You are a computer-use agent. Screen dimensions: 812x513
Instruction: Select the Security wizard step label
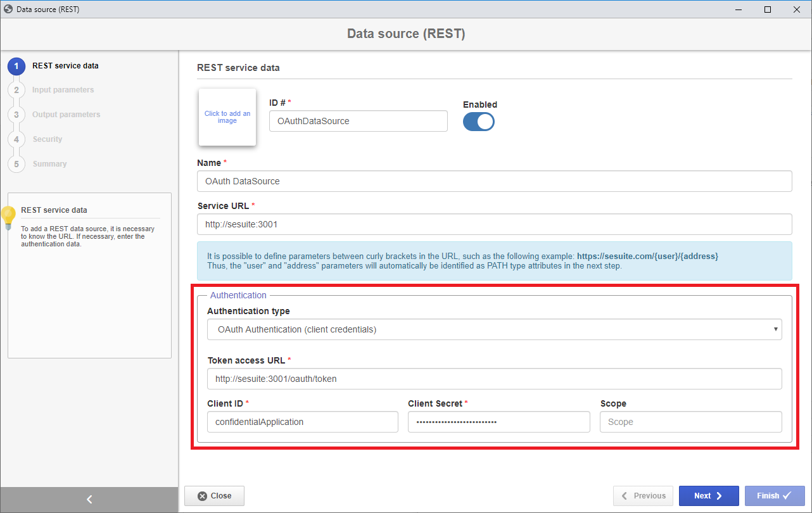(x=48, y=139)
